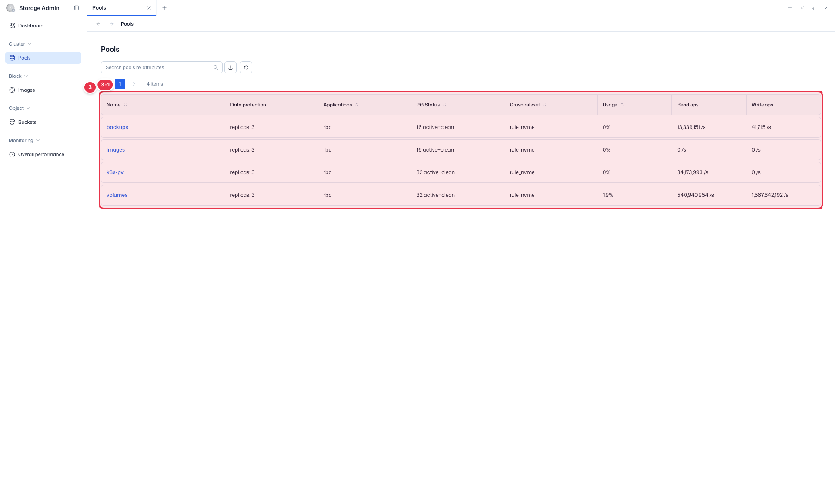This screenshot has width=835, height=504.
Task: Go to next page chevron
Action: pos(134,84)
